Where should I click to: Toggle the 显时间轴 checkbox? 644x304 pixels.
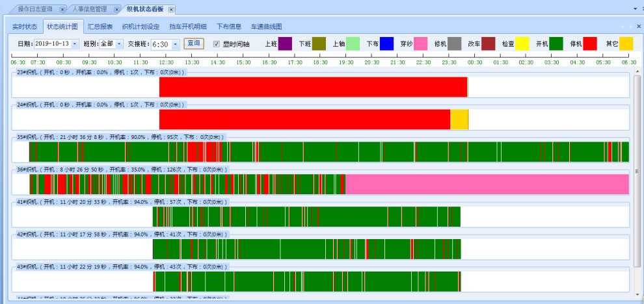(217, 44)
